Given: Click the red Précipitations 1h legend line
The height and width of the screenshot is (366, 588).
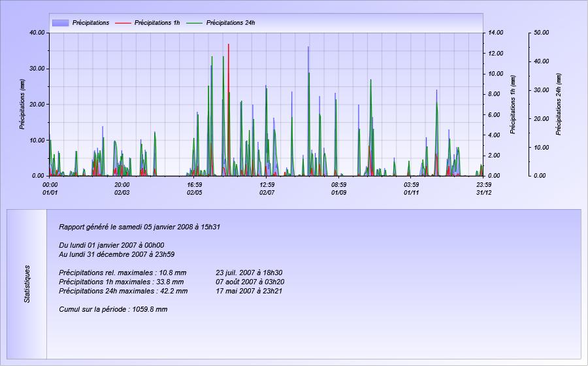Looking at the screenshot, I should coord(123,23).
